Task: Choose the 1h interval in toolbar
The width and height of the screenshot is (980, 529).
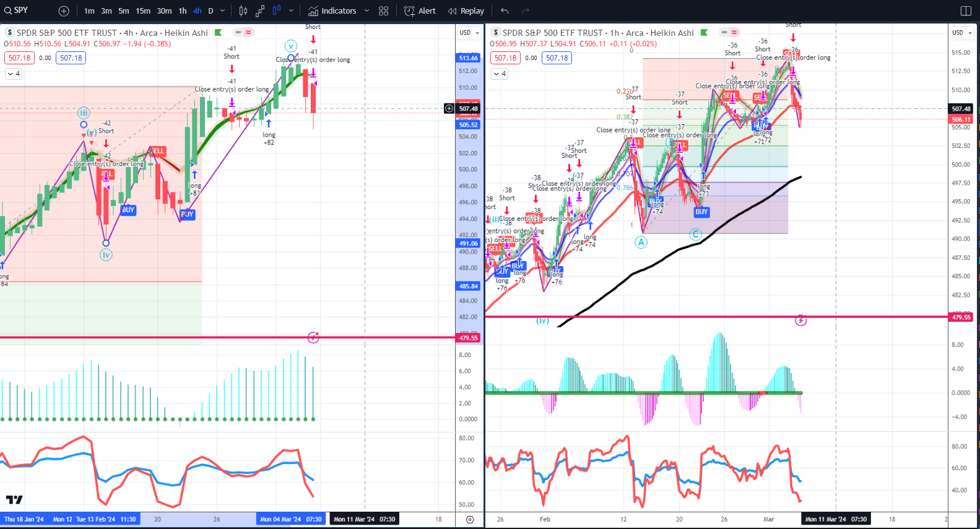Action: 183,11
